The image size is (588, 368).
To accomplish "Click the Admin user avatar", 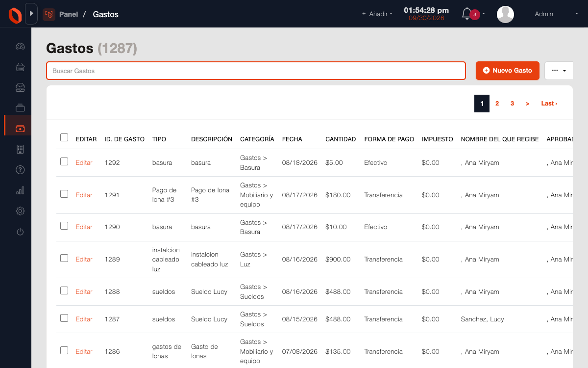I will point(505,14).
